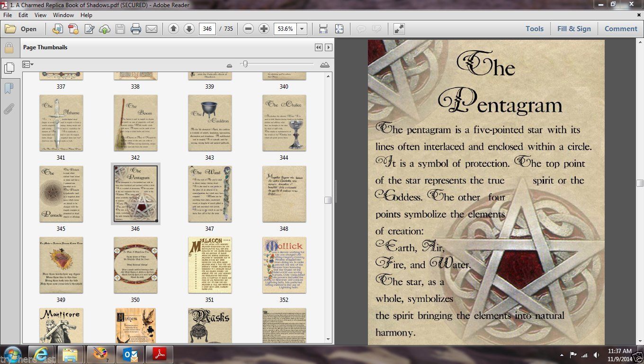Select page thumbnail 349
The image size is (644, 364).
coord(61,265)
